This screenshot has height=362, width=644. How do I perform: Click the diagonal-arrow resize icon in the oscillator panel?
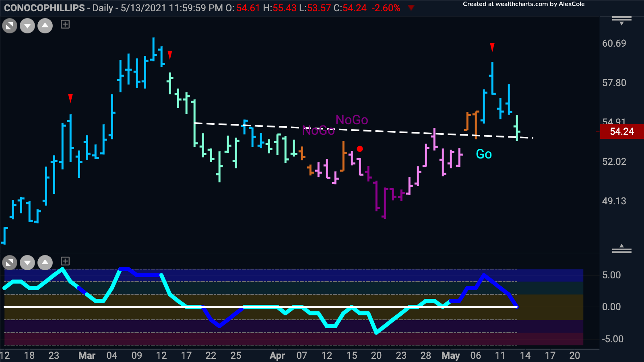10,263
